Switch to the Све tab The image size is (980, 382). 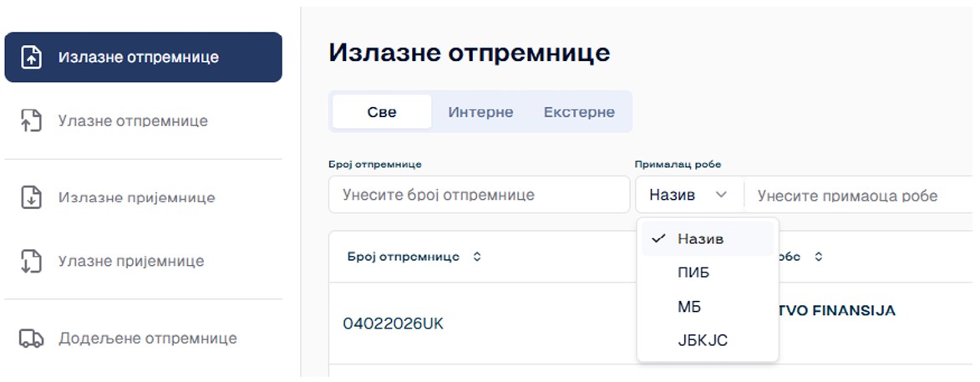[382, 112]
